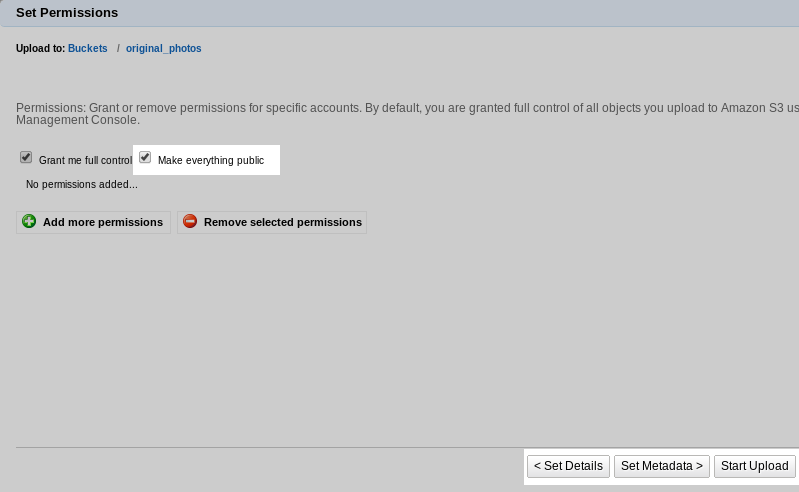The width and height of the screenshot is (799, 492).
Task: Open the original_photos breadcrumb link
Action: pos(164,48)
